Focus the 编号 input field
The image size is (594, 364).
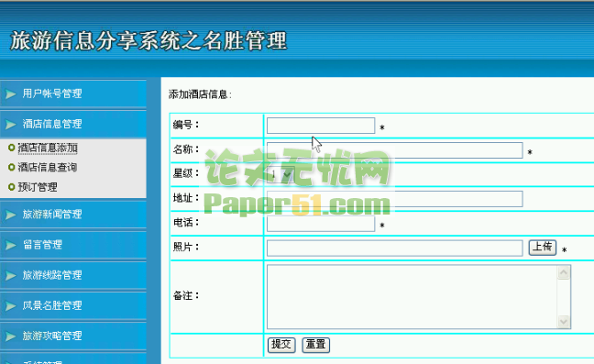pyautogui.click(x=321, y=126)
